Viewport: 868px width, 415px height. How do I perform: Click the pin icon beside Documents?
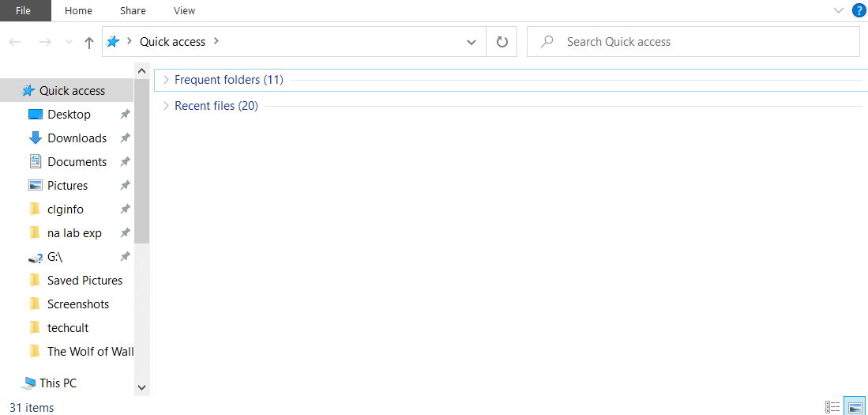pyautogui.click(x=125, y=162)
